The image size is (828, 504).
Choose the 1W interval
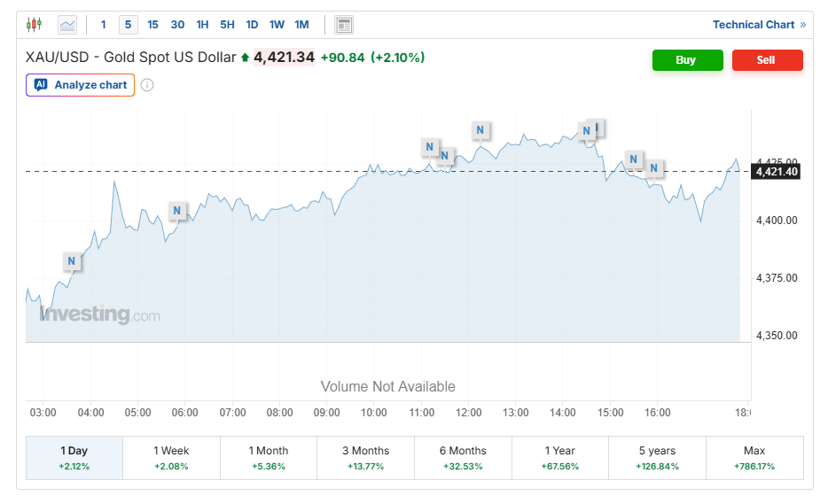point(277,25)
